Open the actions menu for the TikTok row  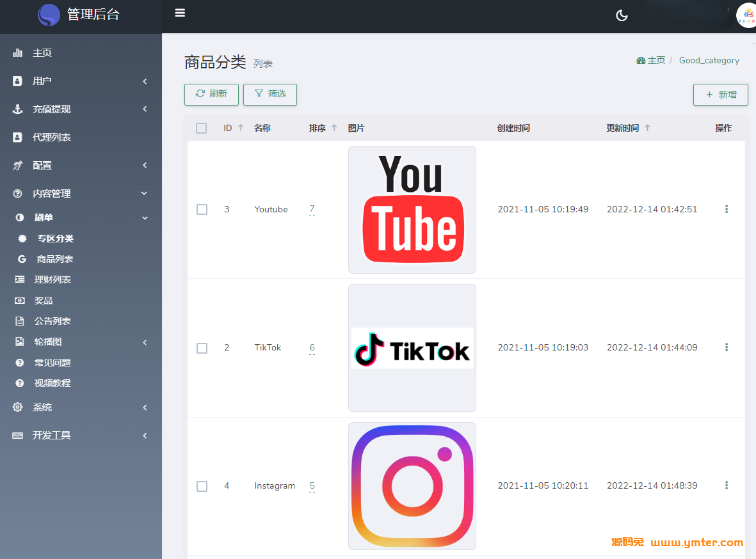(726, 347)
